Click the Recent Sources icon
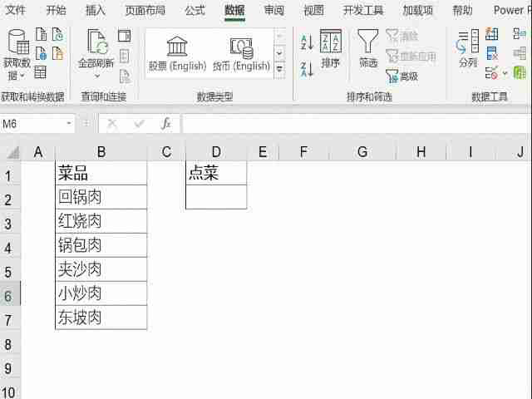This screenshot has height=399, width=532. coord(57,35)
